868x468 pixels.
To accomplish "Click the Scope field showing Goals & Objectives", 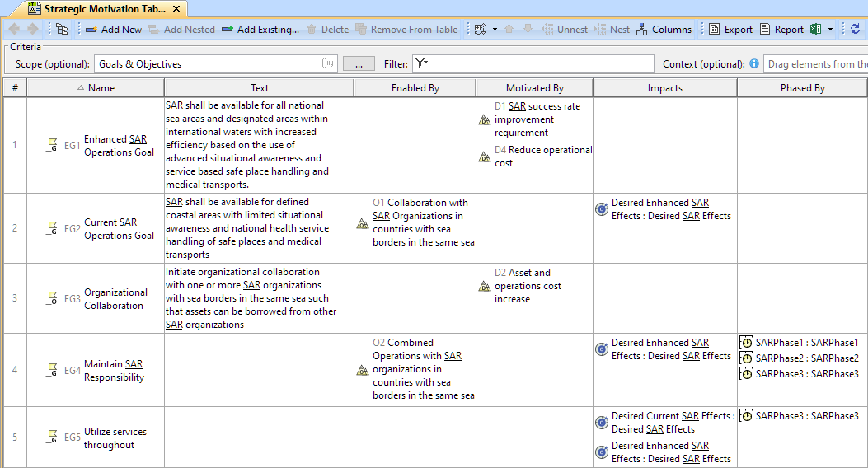I will [206, 63].
